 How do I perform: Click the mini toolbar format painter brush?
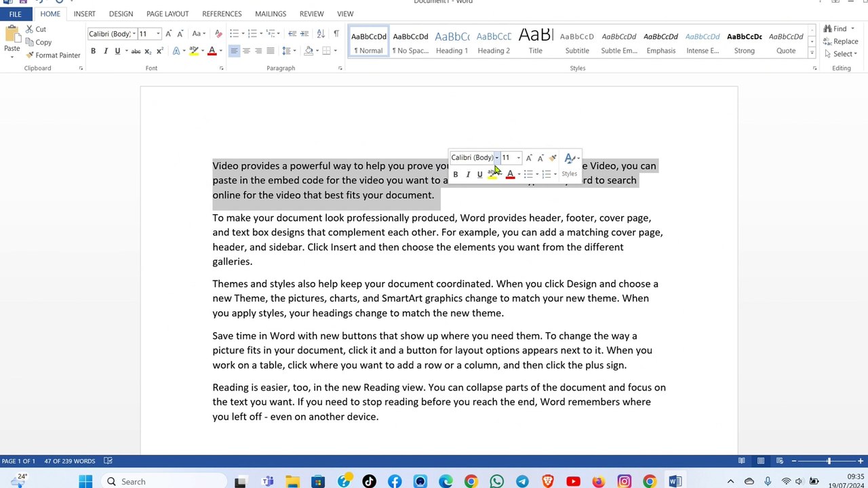pos(553,158)
